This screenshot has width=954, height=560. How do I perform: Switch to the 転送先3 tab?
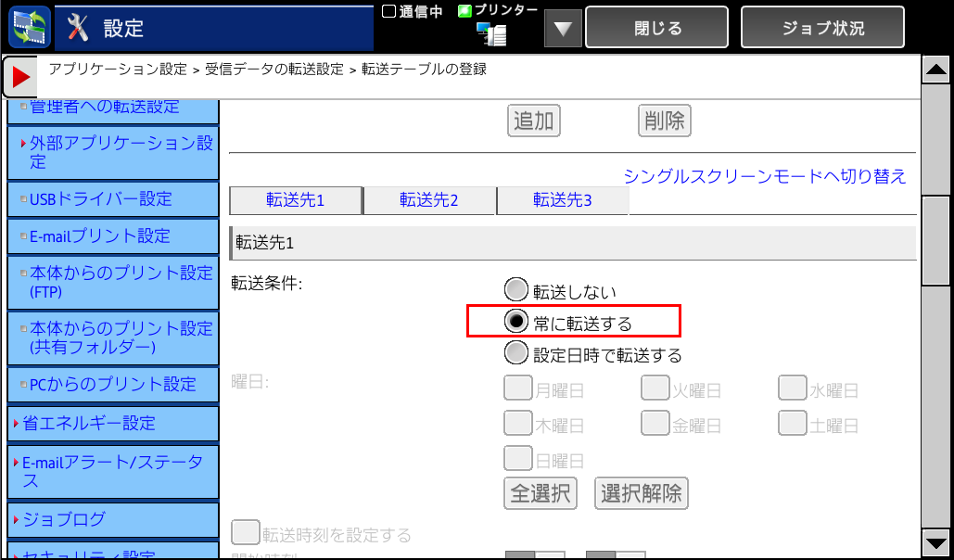coord(562,200)
